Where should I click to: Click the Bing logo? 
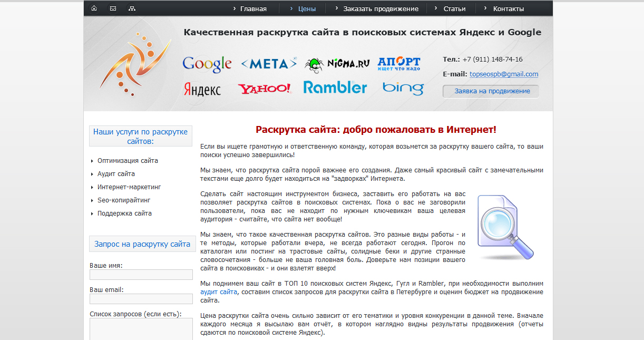pyautogui.click(x=403, y=89)
